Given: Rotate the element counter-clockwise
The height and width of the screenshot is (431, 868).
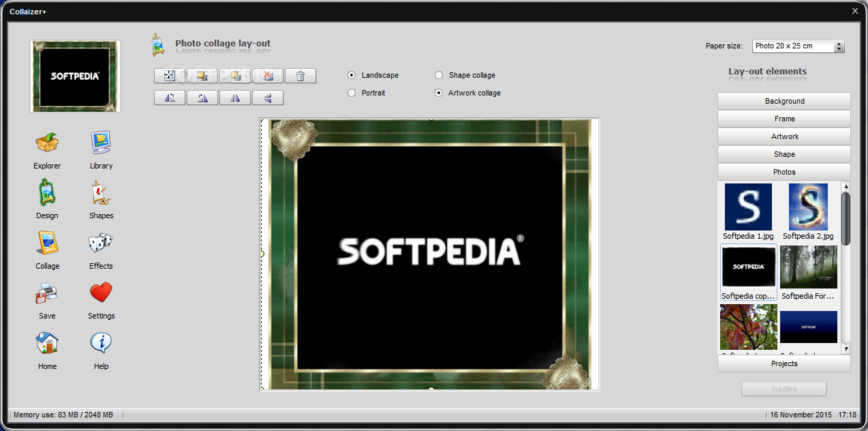Looking at the screenshot, I should pos(170,98).
